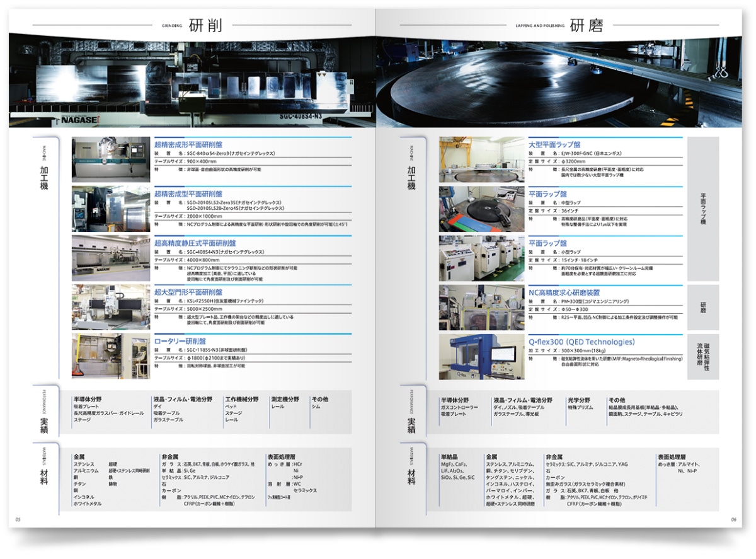Open the NAGASEI grinding machine banner photo
756x559 pixels.
[192, 80]
